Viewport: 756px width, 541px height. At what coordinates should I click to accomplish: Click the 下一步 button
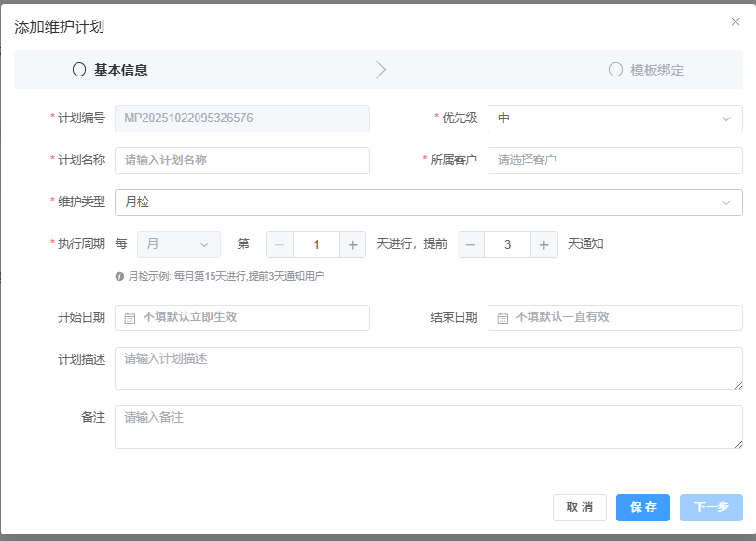711,507
